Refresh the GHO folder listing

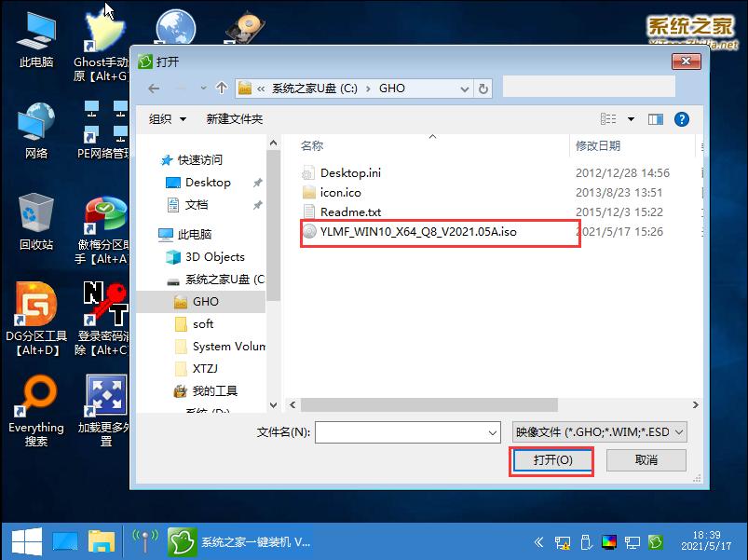483,89
